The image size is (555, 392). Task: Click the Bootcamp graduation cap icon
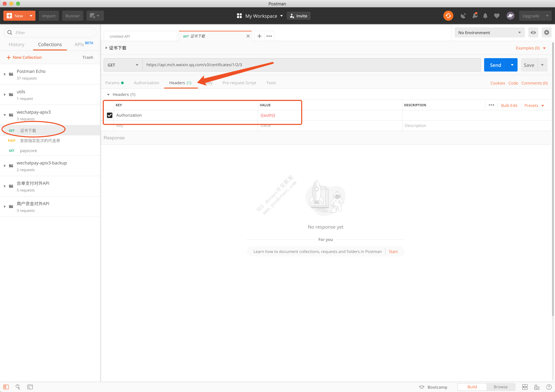[422, 387]
